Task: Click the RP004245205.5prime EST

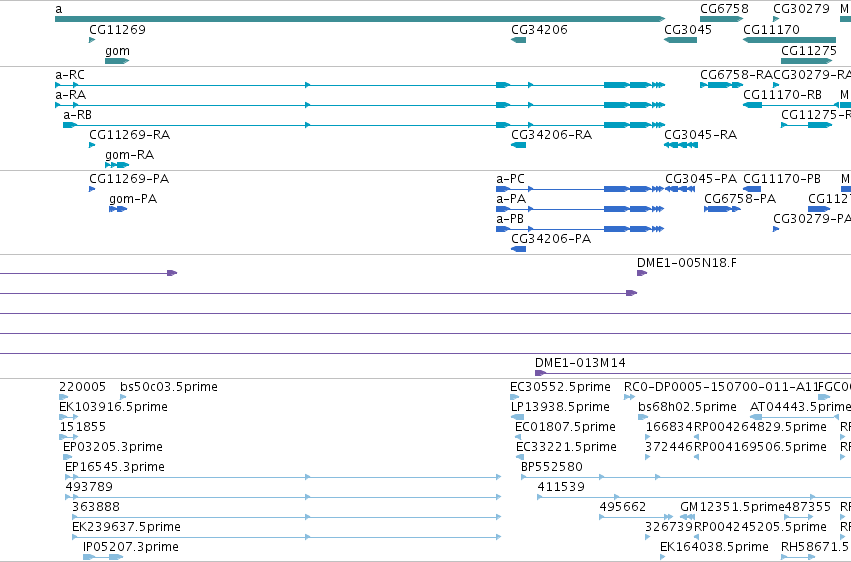Action: click(x=696, y=538)
